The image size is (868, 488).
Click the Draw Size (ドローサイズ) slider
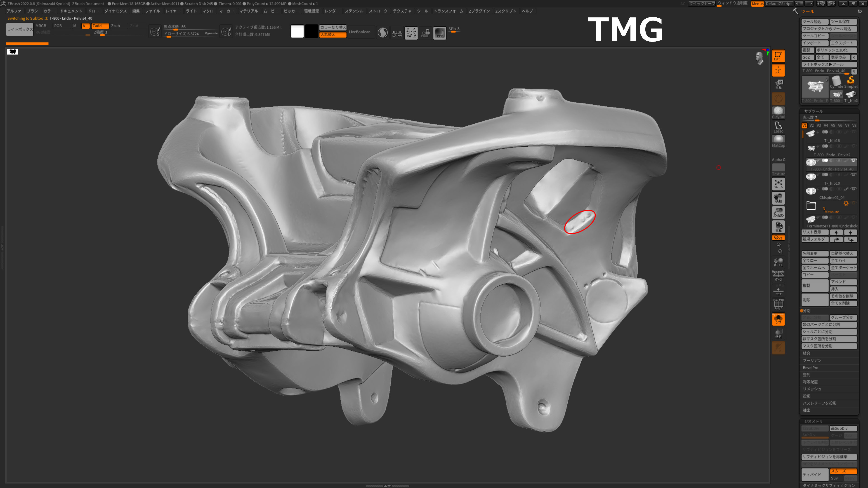click(x=191, y=34)
